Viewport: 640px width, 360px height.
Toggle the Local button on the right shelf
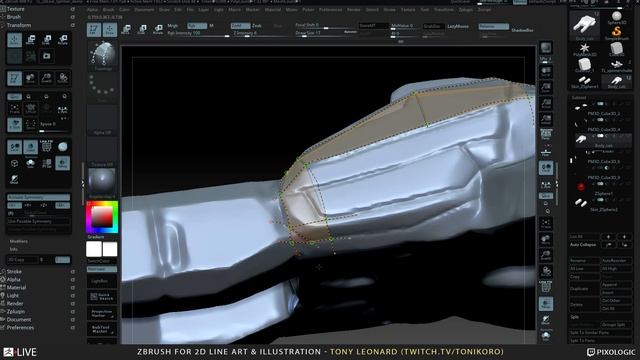(546, 168)
